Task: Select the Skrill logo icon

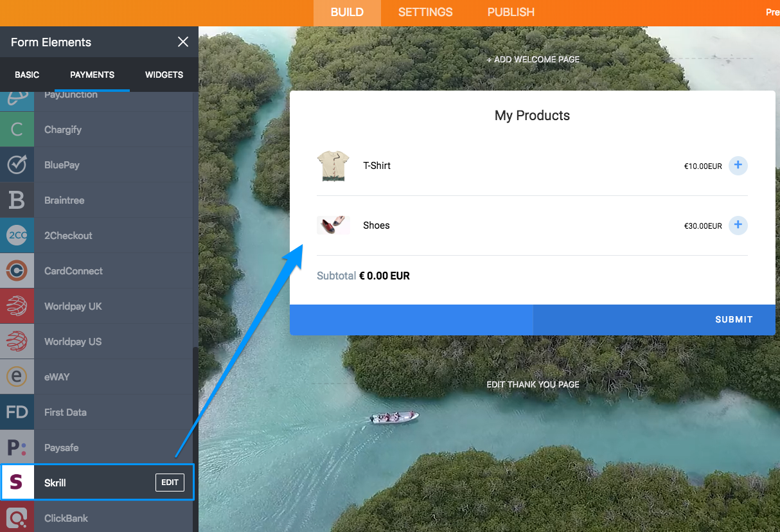Action: pyautogui.click(x=17, y=483)
